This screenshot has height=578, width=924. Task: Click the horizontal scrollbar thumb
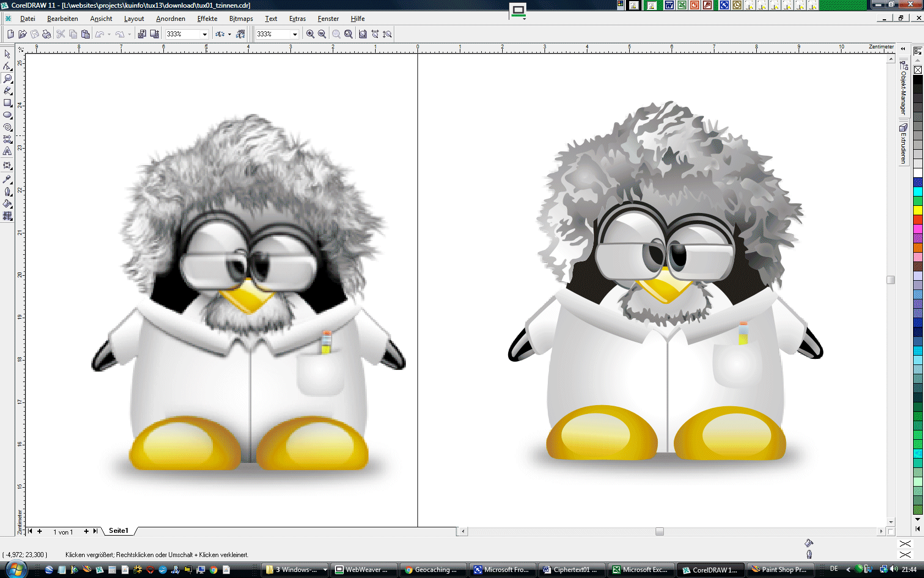pos(659,531)
